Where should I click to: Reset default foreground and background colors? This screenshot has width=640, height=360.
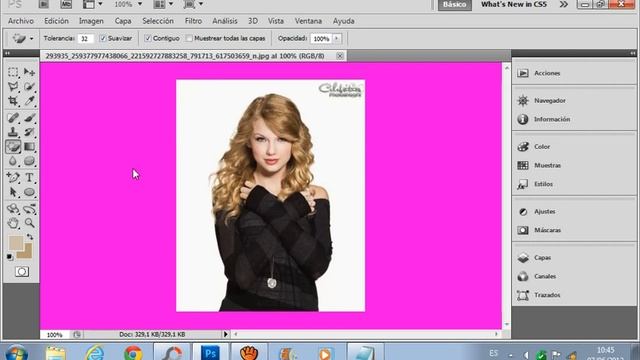10,257
